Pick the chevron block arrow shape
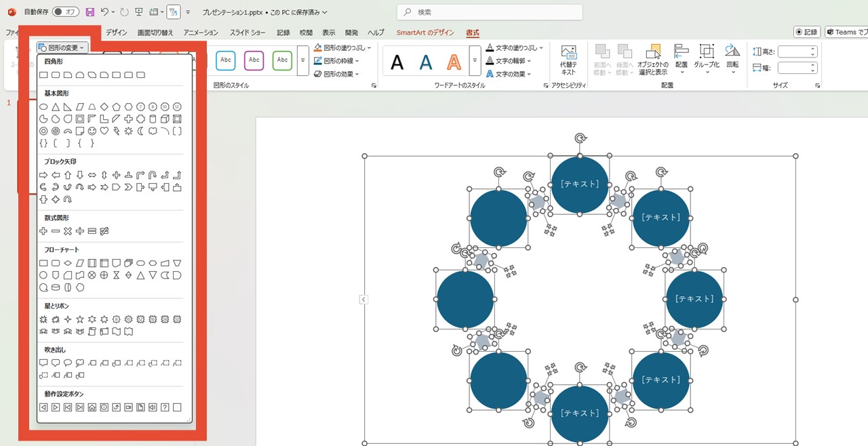 point(128,187)
